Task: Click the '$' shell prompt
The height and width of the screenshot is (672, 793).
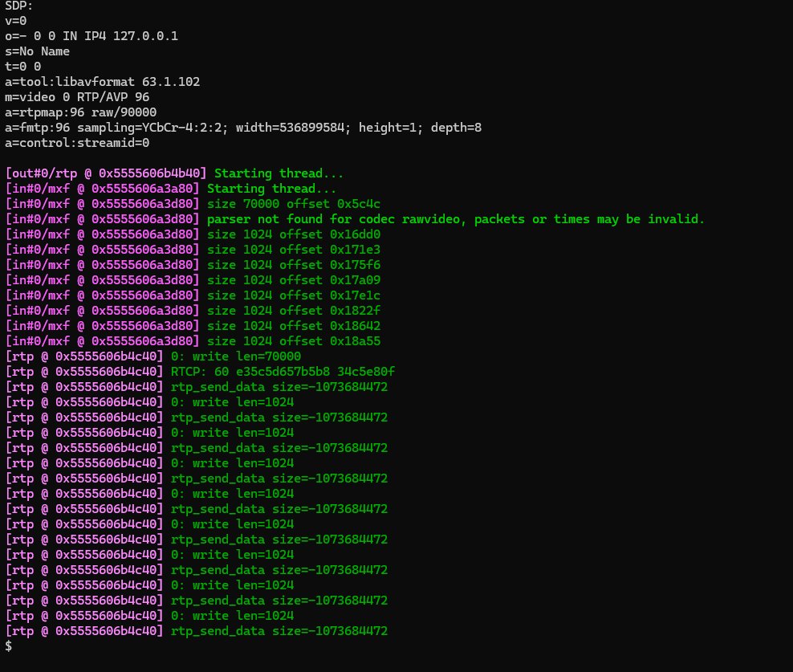Action: [9, 646]
